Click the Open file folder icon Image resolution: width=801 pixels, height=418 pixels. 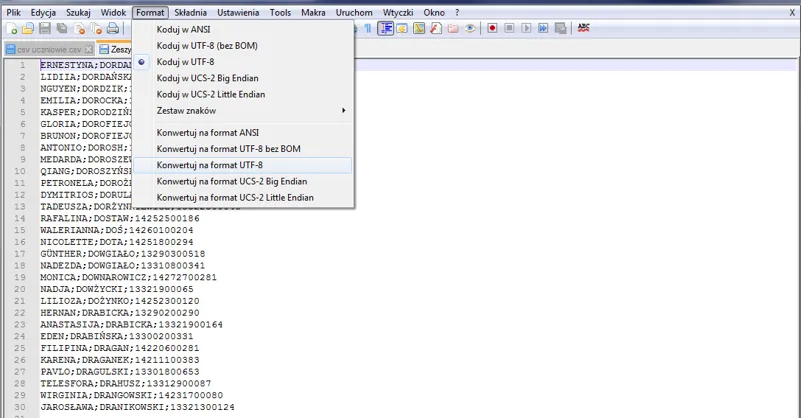pos(29,29)
